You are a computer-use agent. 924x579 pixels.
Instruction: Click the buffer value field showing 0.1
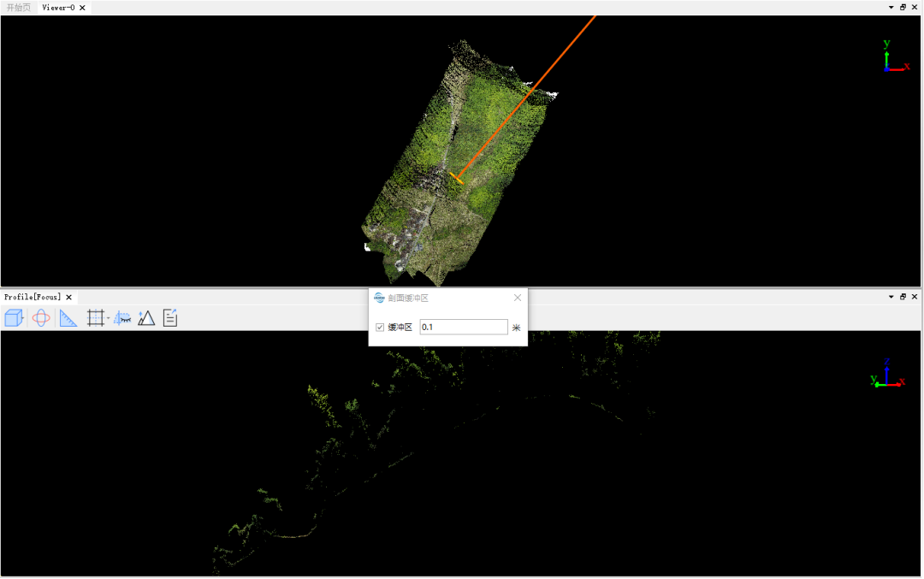464,327
